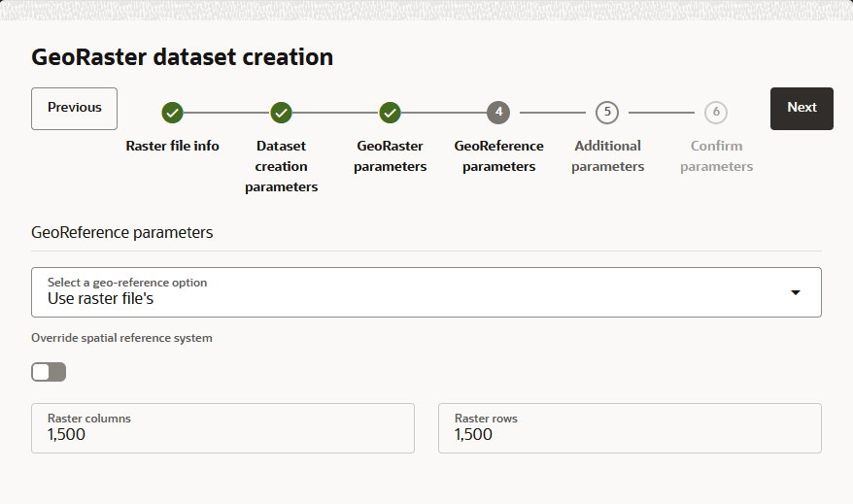Click the Confirm parameters step label
Viewport: 853px width, 504px height.
(716, 156)
